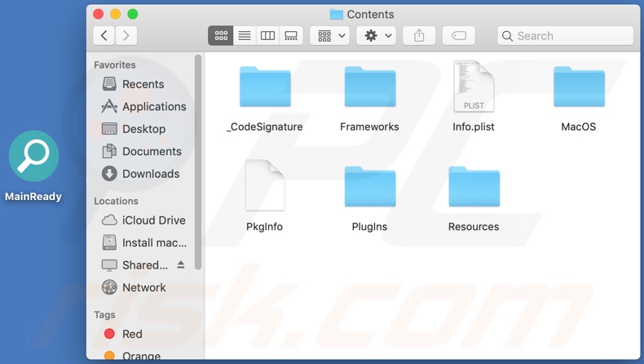The width and height of the screenshot is (644, 364).
Task: Switch to list view mode
Action: [x=245, y=36]
